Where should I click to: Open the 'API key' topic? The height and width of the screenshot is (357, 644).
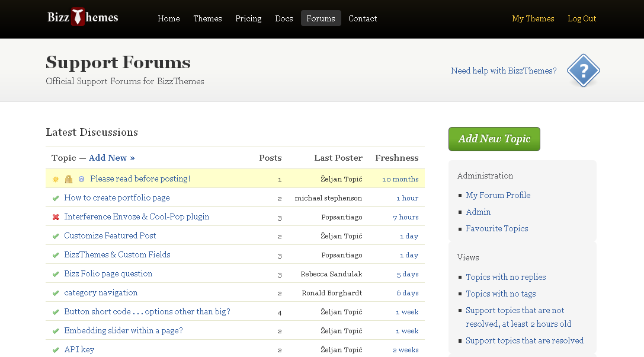(x=79, y=349)
